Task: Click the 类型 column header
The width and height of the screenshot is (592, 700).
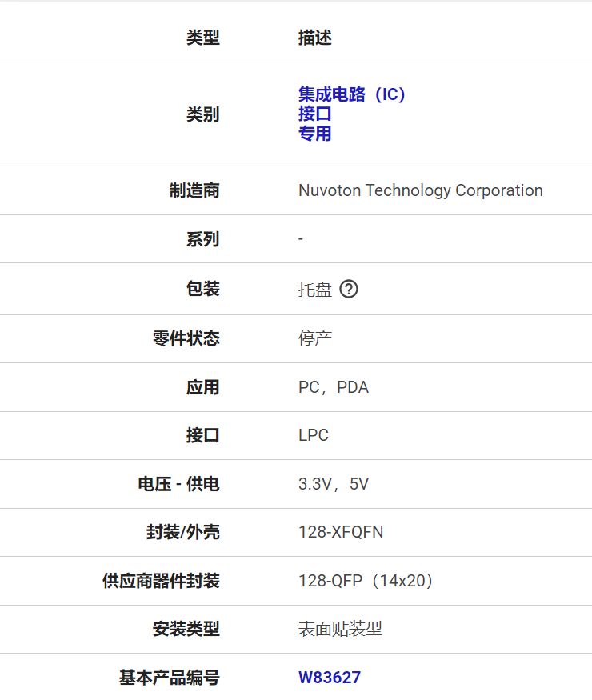Action: [202, 38]
